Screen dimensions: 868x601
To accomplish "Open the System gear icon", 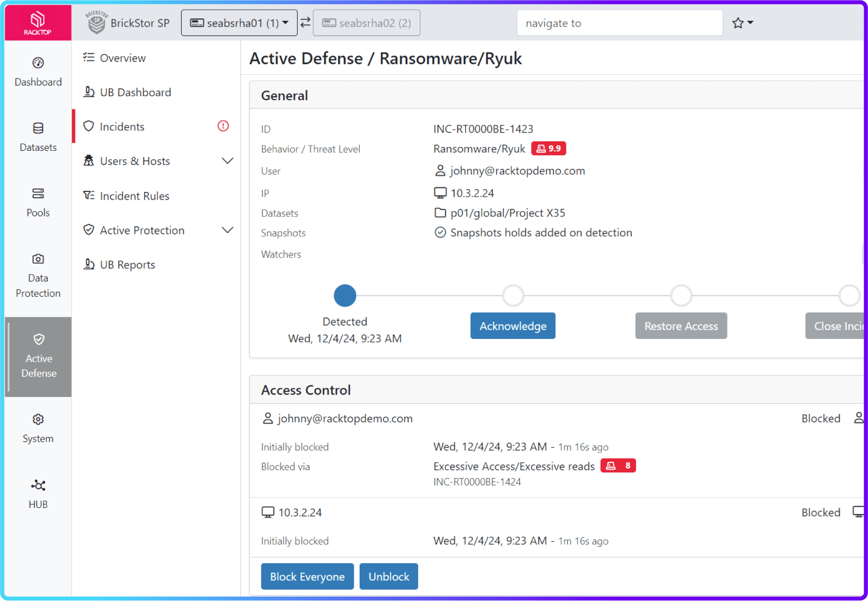I will pos(38,419).
